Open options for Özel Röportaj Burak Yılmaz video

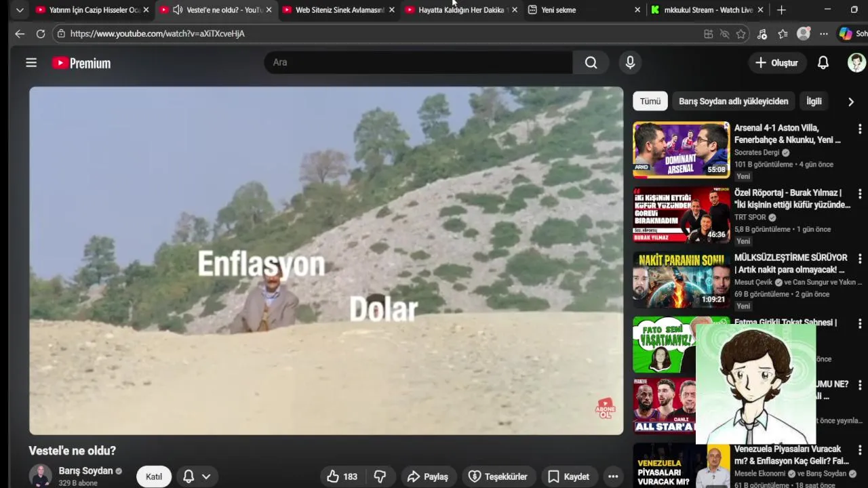[860, 194]
